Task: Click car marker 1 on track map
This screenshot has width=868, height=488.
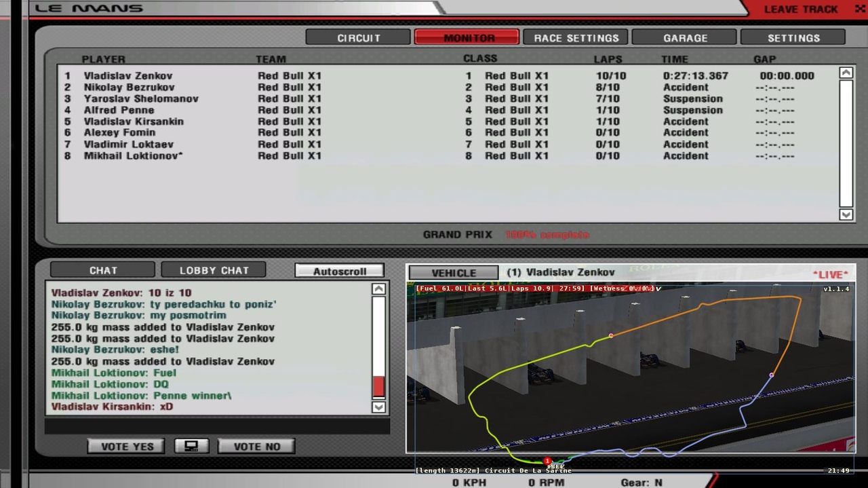Action: pyautogui.click(x=547, y=461)
